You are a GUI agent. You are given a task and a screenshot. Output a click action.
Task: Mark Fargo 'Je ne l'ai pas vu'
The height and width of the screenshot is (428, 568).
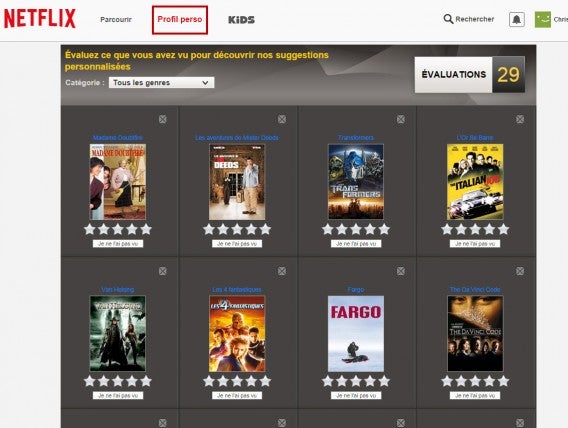(356, 395)
